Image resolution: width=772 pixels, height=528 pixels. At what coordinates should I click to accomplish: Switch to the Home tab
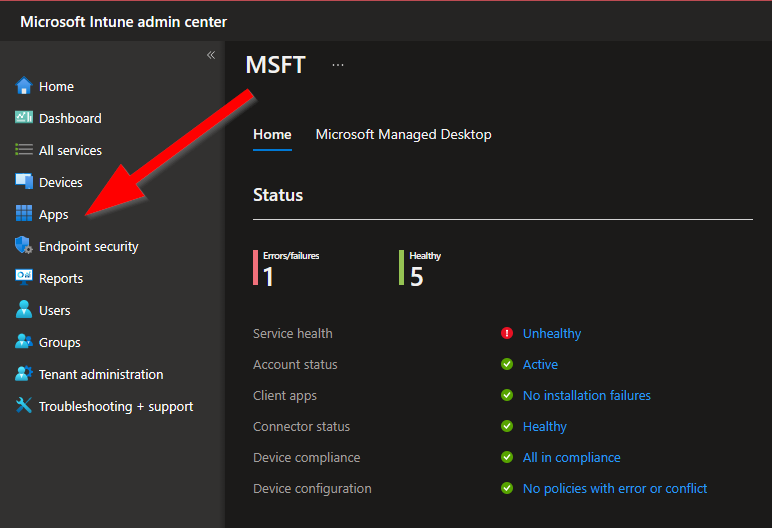tap(272, 134)
